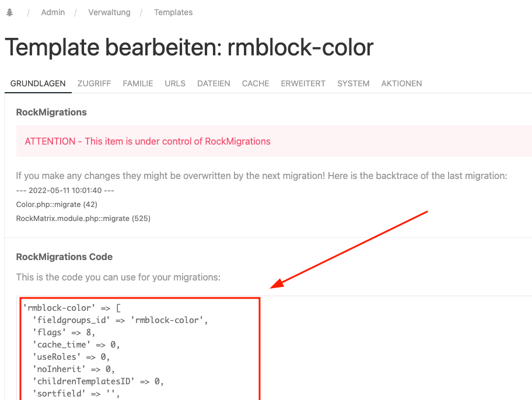Screen dimensions: 532x400
Task: Click the tree home icon in breadcrumb
Action: point(9,12)
